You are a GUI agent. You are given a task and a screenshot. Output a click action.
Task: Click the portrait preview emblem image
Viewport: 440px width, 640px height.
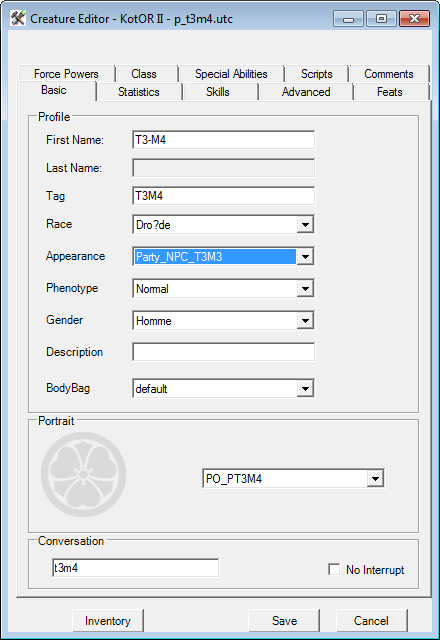83,474
